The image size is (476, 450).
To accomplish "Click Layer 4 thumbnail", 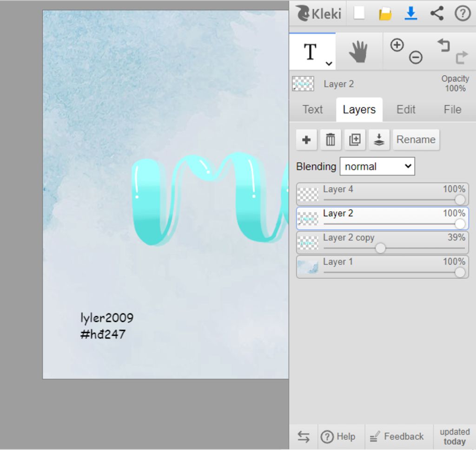I will pos(308,195).
